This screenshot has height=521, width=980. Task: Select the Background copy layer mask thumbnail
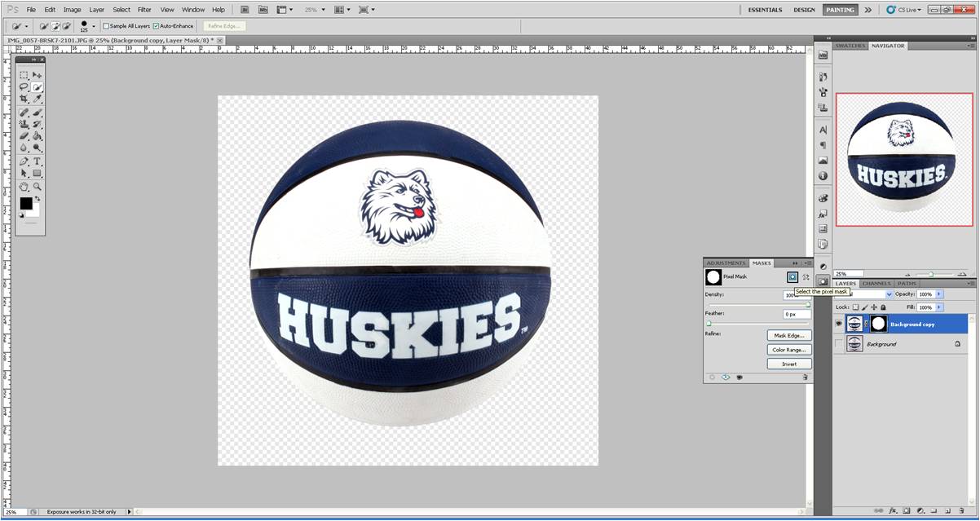pos(878,324)
